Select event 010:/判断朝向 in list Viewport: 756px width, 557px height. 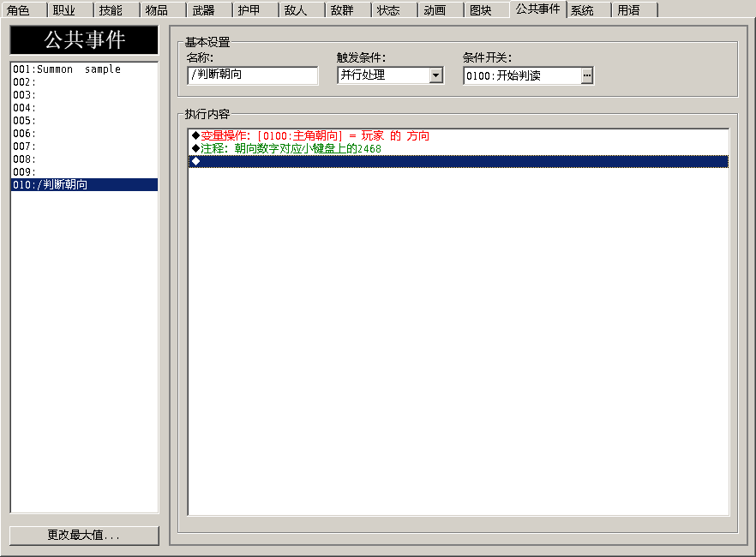tap(84, 184)
